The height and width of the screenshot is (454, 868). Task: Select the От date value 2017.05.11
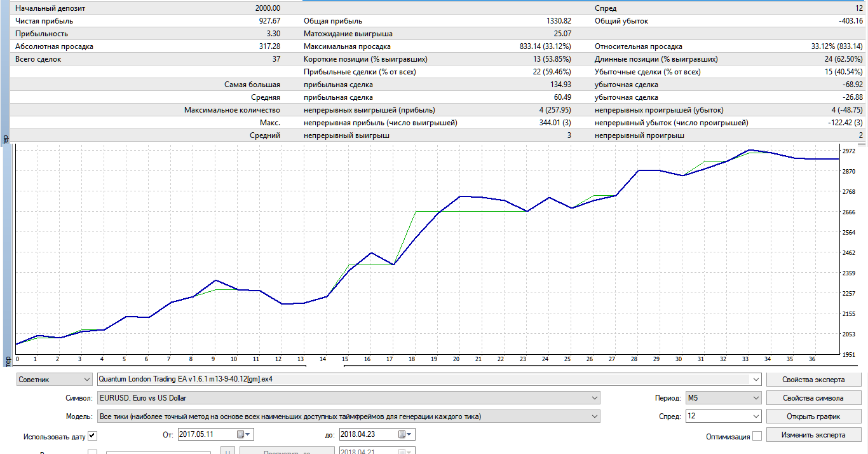196,435
